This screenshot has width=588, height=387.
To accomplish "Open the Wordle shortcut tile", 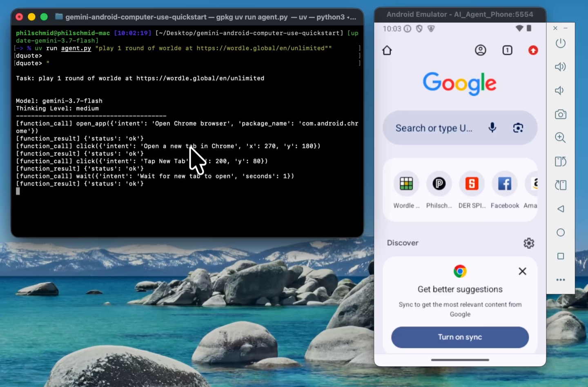I will 406,190.
